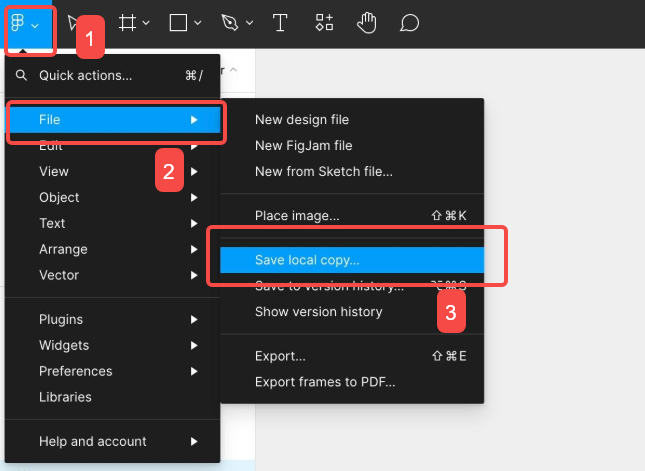Collapse the panel chevron behind the menu
The height and width of the screenshot is (471, 645).
point(234,70)
